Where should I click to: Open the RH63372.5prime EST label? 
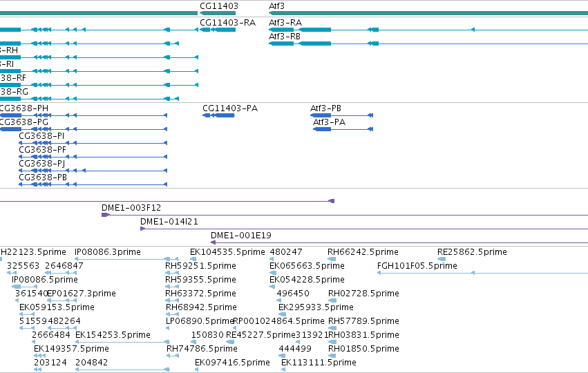(x=200, y=294)
